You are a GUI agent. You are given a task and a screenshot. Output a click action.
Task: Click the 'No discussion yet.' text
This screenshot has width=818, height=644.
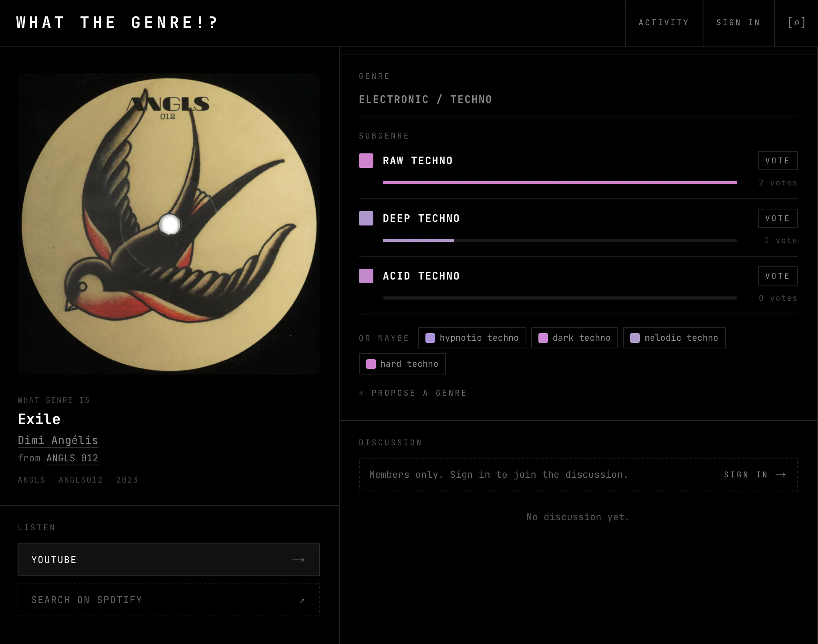click(578, 517)
